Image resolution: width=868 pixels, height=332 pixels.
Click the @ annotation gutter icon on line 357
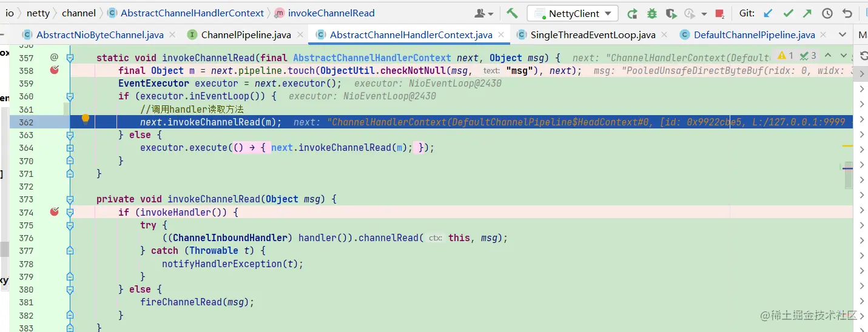click(x=55, y=57)
